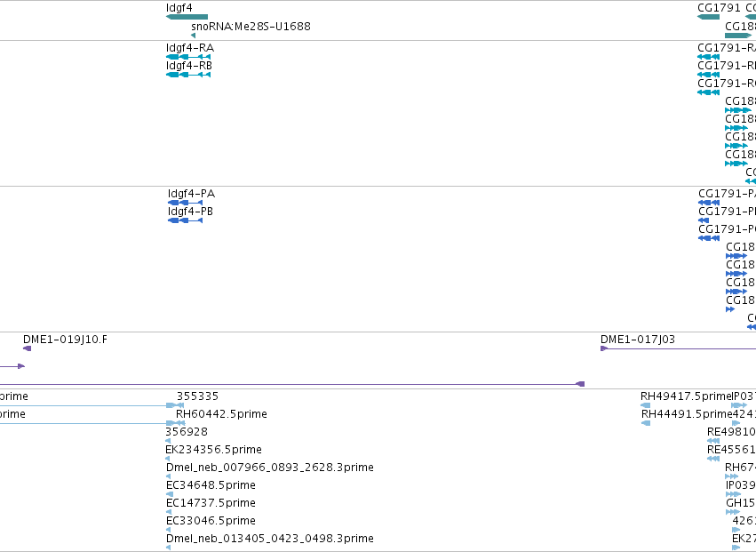Open the EST labeled 355335
This screenshot has height=552, width=756.
(197, 396)
